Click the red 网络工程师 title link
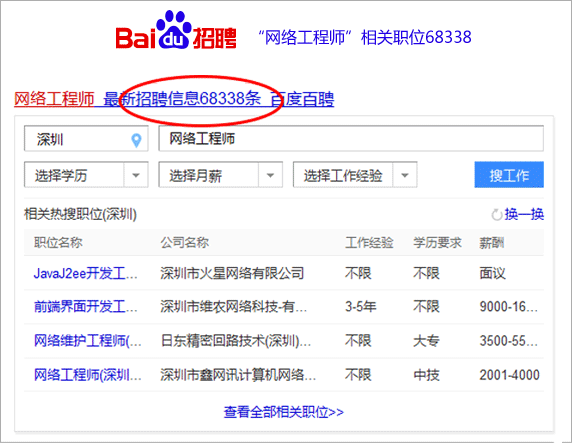572x443 pixels. pyautogui.click(x=54, y=99)
